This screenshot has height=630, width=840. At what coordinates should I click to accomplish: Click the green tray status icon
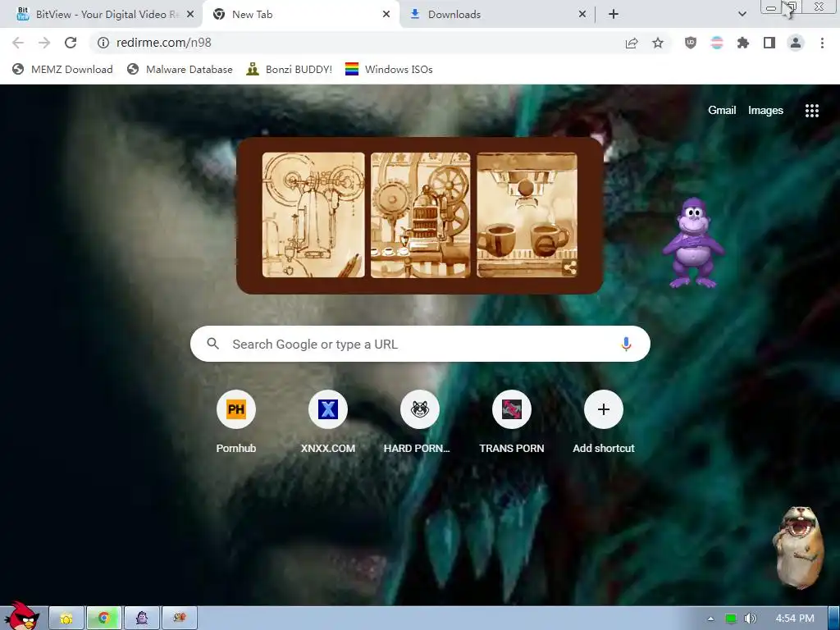(x=731, y=619)
